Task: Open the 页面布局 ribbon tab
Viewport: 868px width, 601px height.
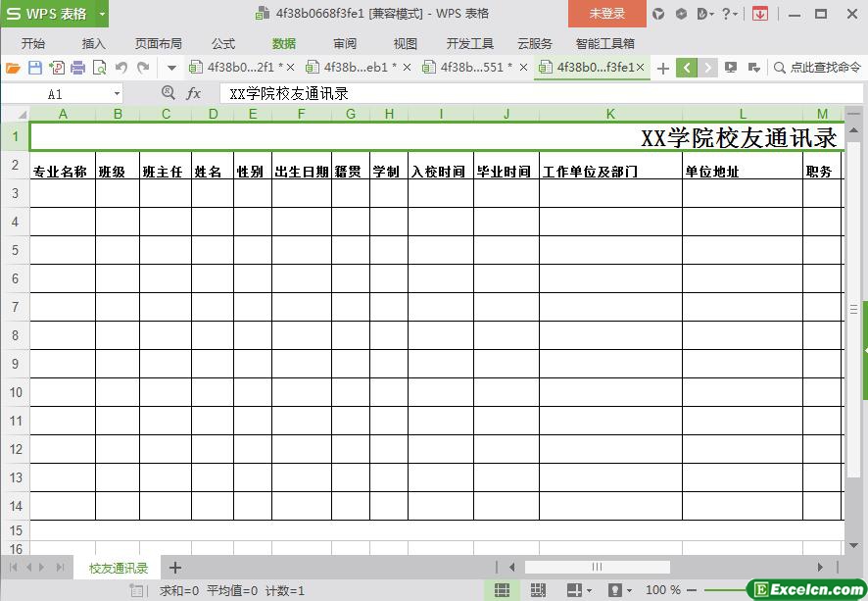Action: 159,44
